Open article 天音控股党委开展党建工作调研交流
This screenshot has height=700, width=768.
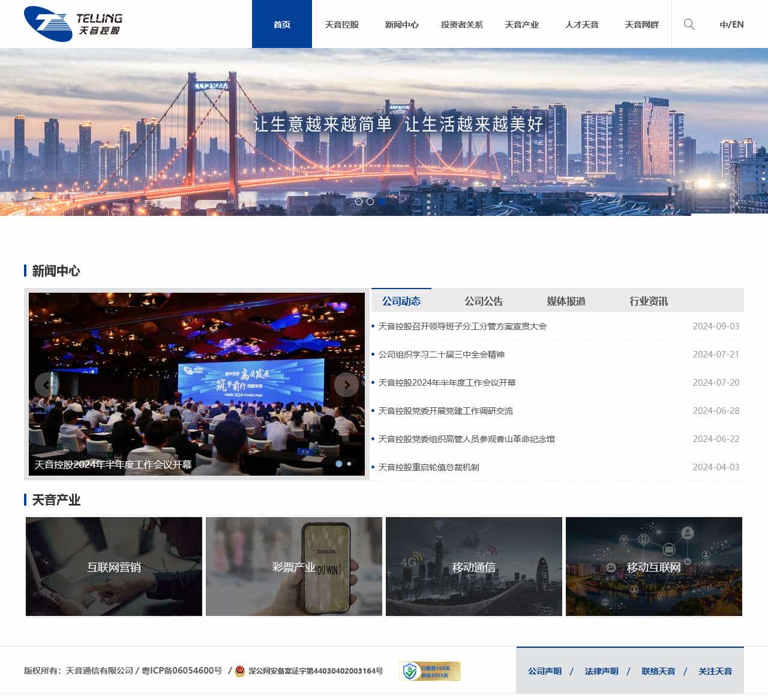pyautogui.click(x=446, y=411)
